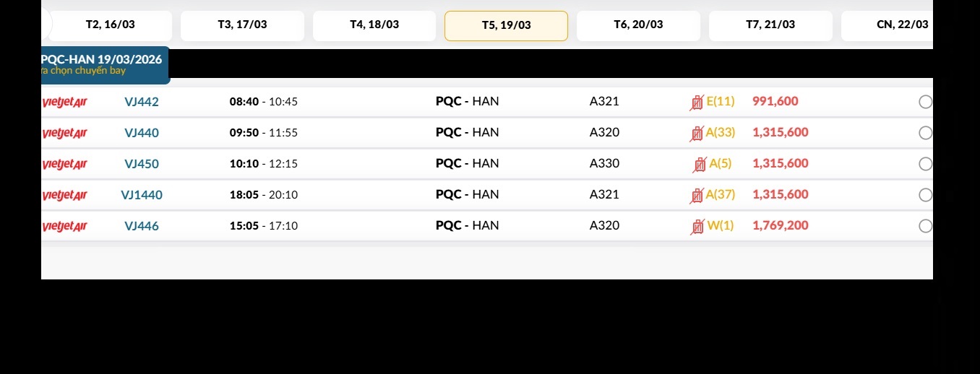Viewport: 980px width, 374px height.
Task: Select the radio button for flight VJ446
Action: [x=925, y=226]
